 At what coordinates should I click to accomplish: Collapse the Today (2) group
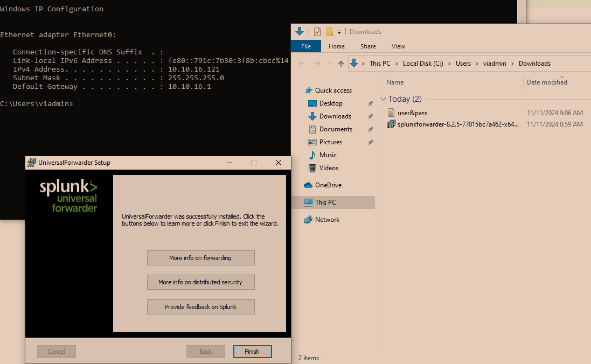tap(384, 99)
